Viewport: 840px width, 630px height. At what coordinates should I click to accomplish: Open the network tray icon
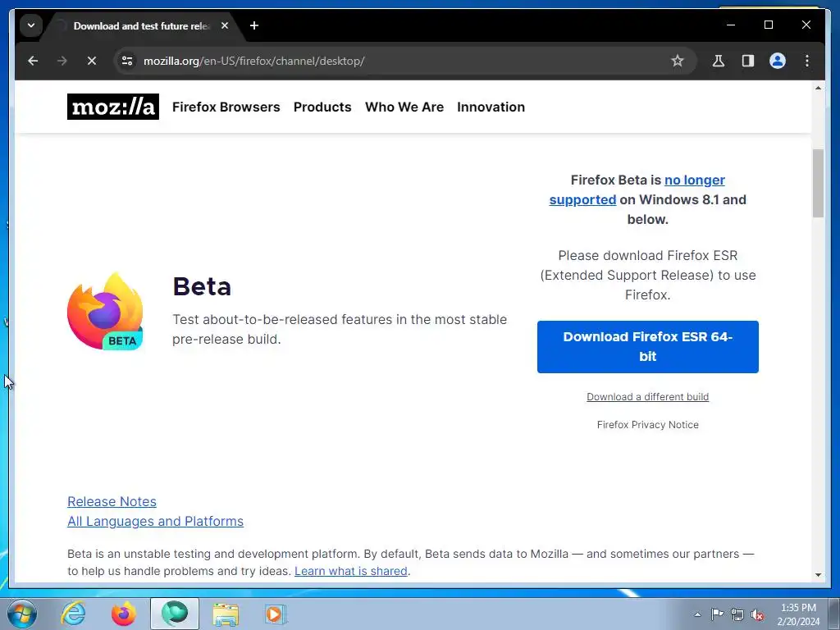pyautogui.click(x=737, y=614)
